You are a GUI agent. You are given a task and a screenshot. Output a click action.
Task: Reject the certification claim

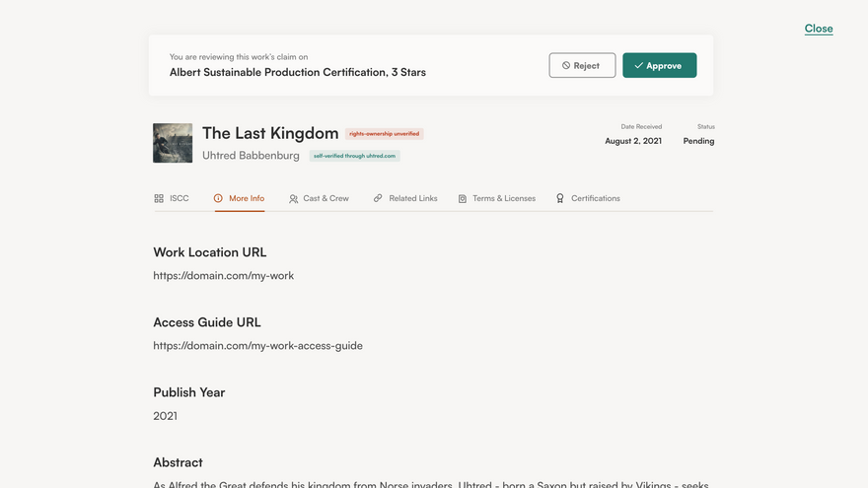click(x=582, y=65)
